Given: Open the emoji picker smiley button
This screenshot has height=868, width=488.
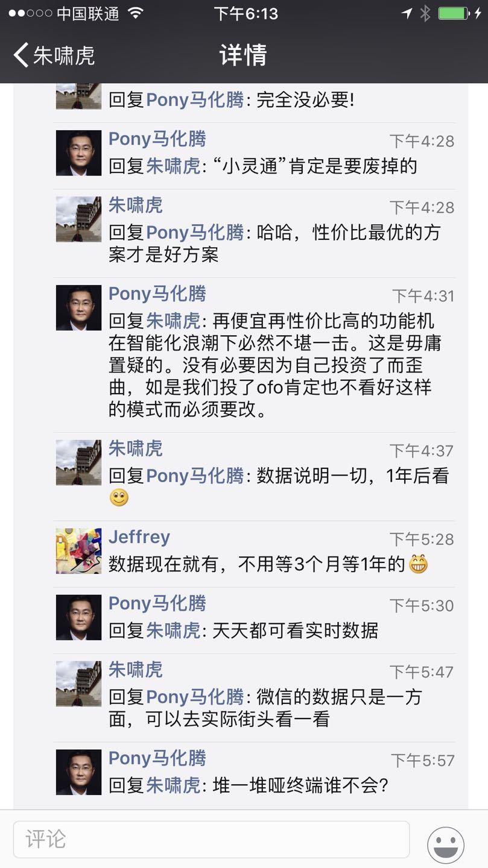Looking at the screenshot, I should (446, 844).
